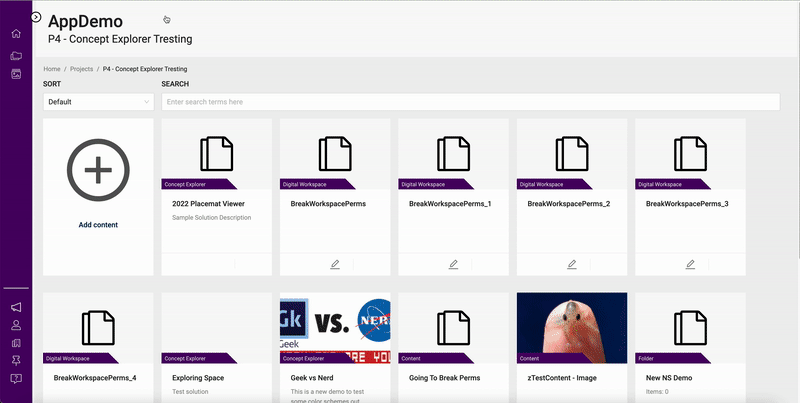This screenshot has height=403, width=800.
Task: Click the Home breadcrumb link
Action: (52, 69)
